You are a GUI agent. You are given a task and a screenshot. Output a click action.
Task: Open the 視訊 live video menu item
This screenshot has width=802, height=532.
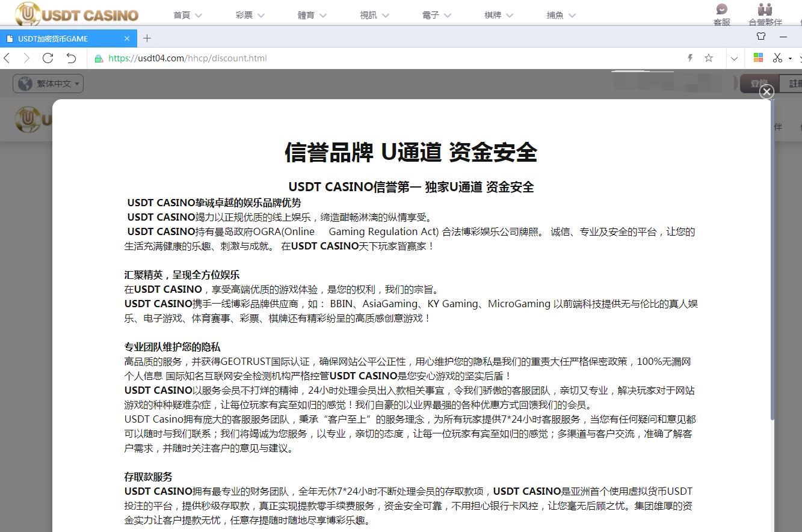click(x=368, y=16)
